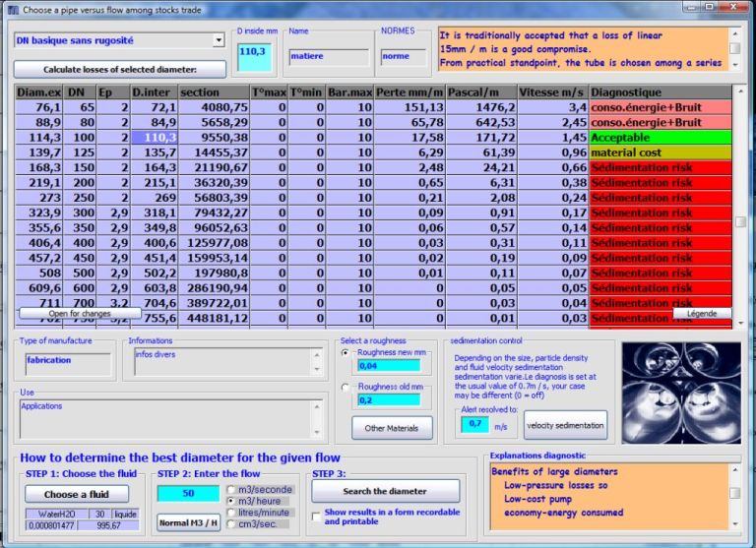The height and width of the screenshot is (548, 756).
Task: Click the WaterH2O fluid name cell
Action: [56, 515]
